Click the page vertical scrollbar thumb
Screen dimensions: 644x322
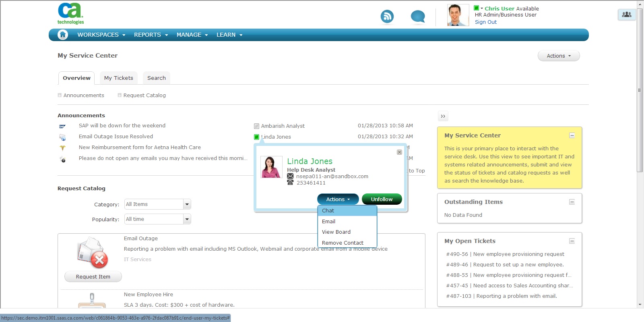(x=640, y=90)
